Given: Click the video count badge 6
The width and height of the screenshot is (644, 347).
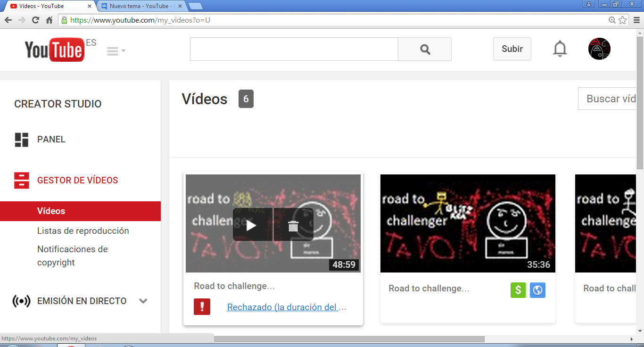Looking at the screenshot, I should [246, 99].
